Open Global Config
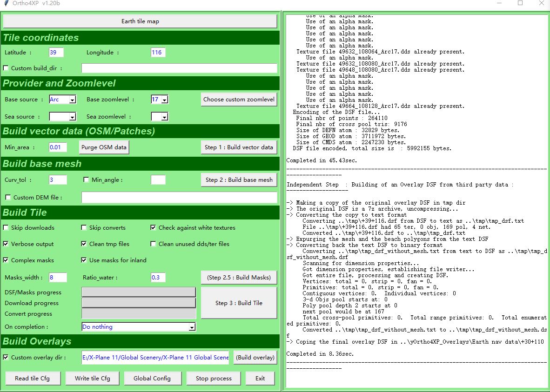Image resolution: width=550 pixels, height=392 pixels. pyautogui.click(x=152, y=379)
